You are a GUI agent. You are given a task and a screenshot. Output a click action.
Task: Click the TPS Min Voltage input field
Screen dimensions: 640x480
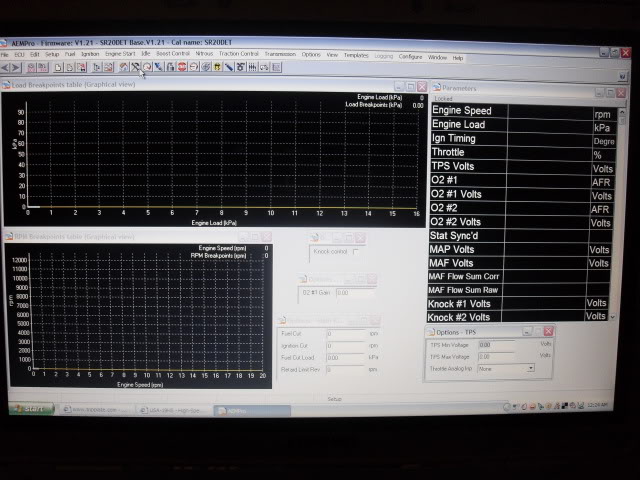coord(496,344)
